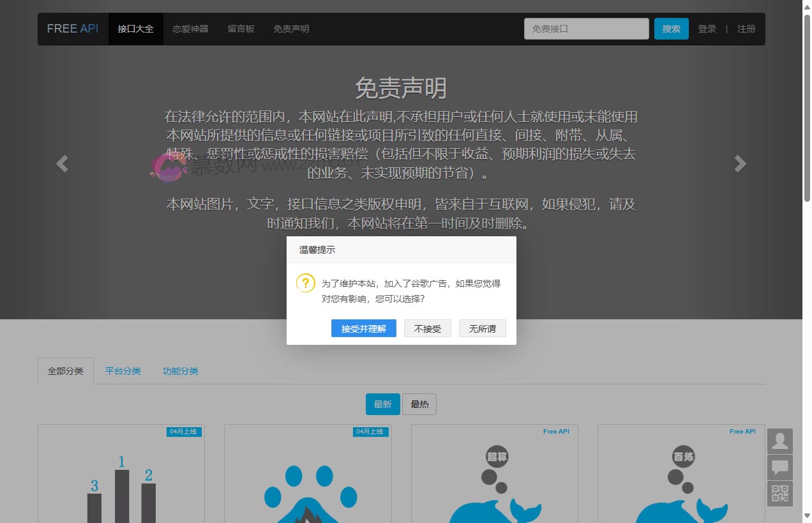Click the next slide arrow on the carousel
Image resolution: width=812 pixels, height=523 pixels.
point(740,164)
